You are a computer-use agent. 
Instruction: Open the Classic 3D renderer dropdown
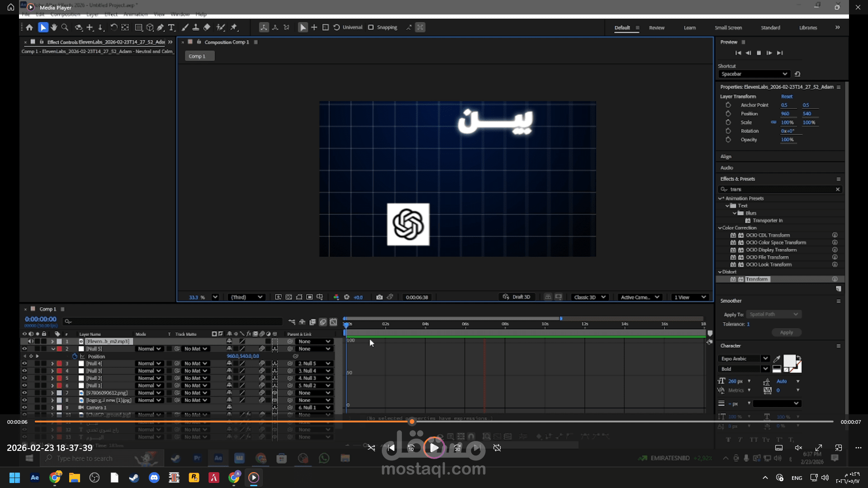tap(589, 297)
